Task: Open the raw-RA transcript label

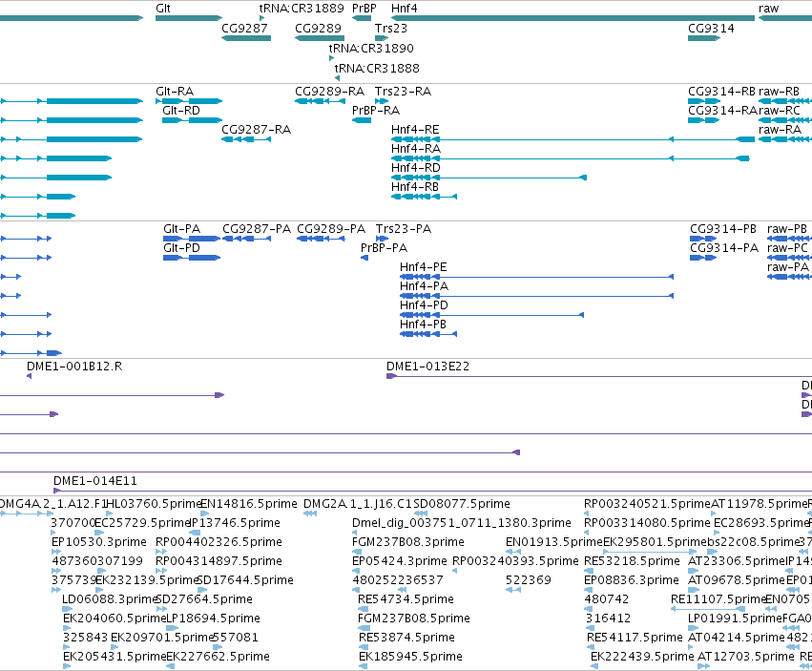Action: pos(780,130)
